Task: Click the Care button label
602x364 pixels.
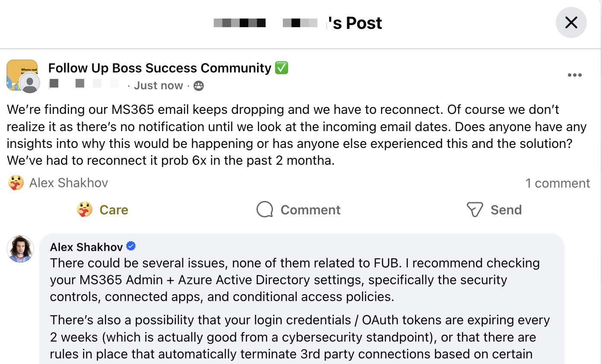Action: 114,210
